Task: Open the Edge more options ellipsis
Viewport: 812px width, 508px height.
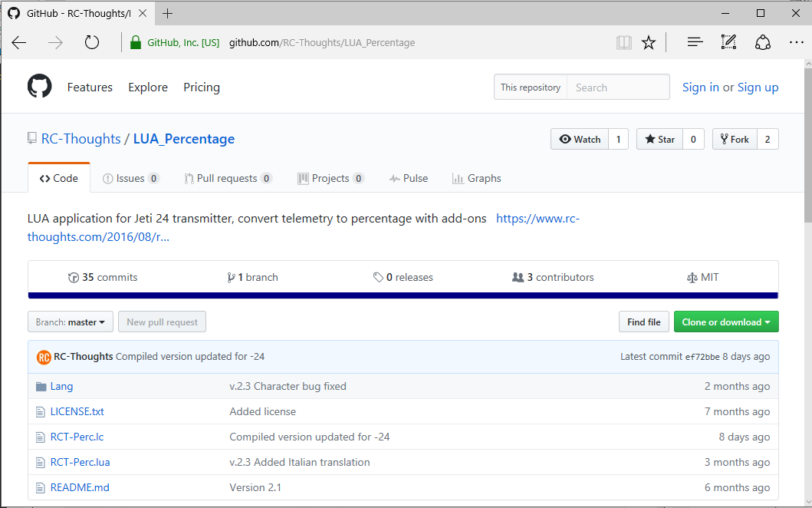Action: click(x=797, y=42)
